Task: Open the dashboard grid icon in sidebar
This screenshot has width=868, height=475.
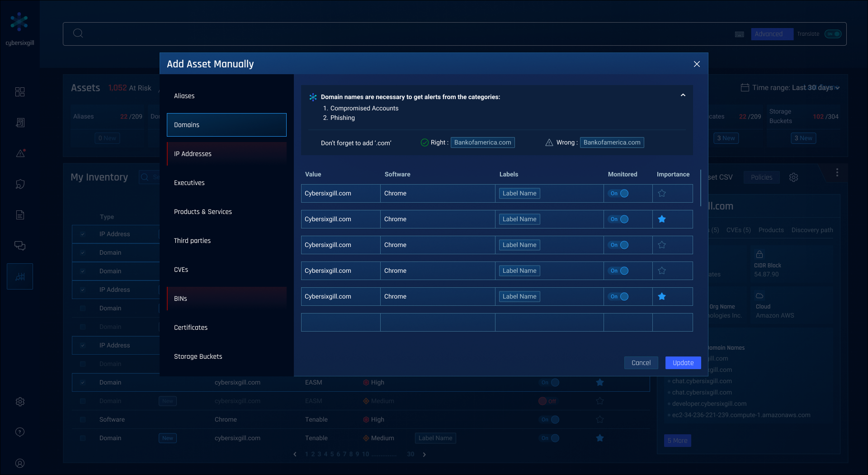Action: (x=20, y=92)
